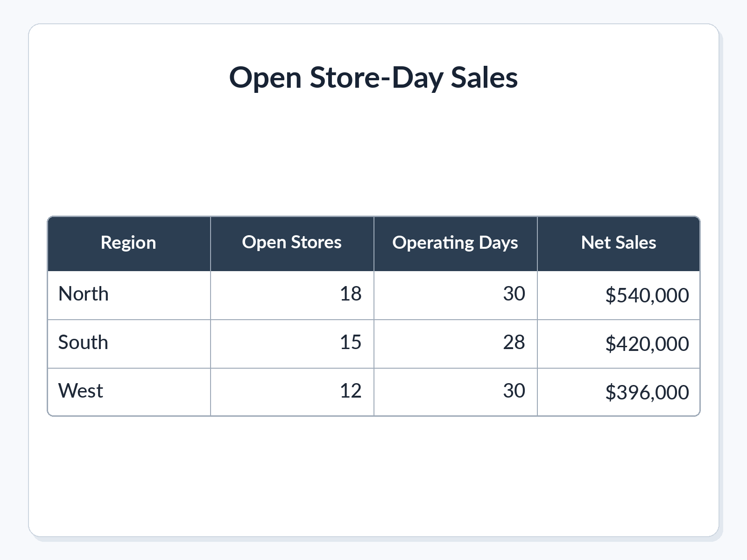Select the $420,000 net sales cell
This screenshot has width=747, height=560.
(x=619, y=343)
